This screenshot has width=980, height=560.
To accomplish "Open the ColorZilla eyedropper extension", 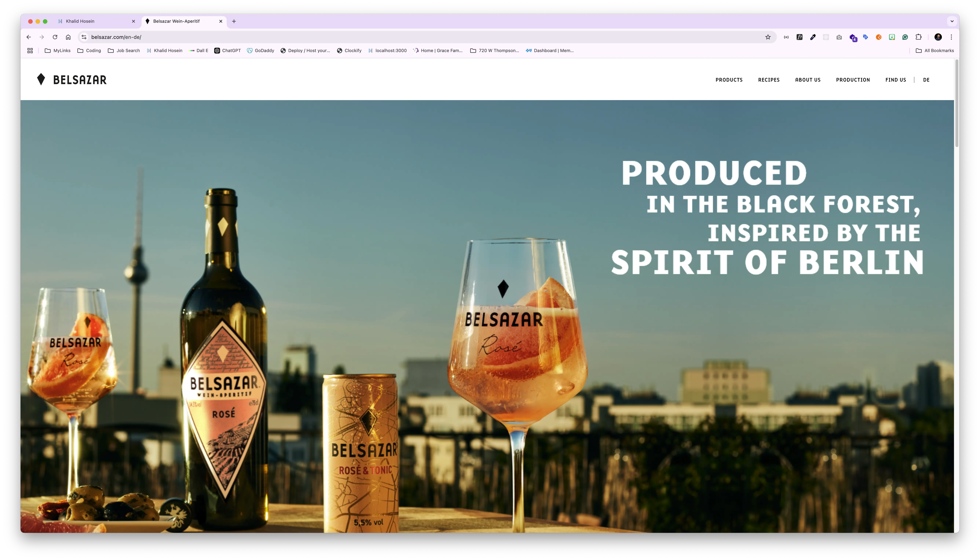I will [x=813, y=37].
